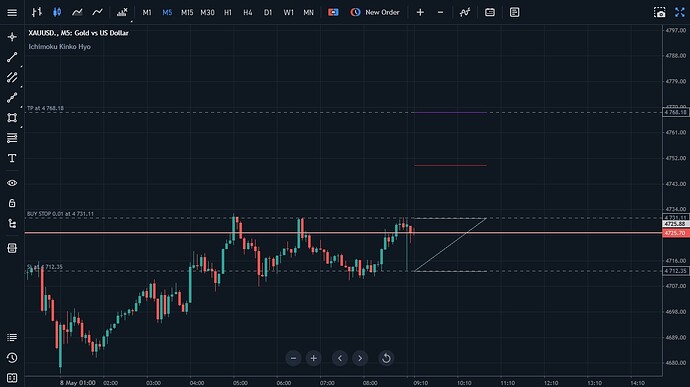Screen dimensions: 690x387
Task: Enter fullscreen mode
Action: (x=680, y=12)
